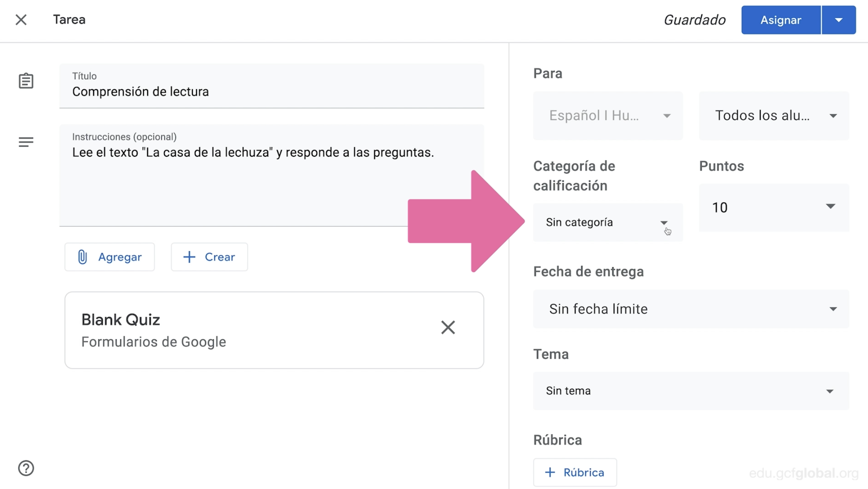Click the Categoría de calificación label
The width and height of the screenshot is (868, 489).
(574, 176)
